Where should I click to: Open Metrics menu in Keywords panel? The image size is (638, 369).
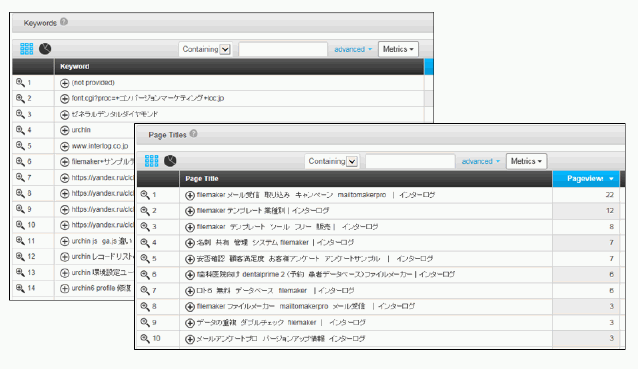pyautogui.click(x=398, y=49)
